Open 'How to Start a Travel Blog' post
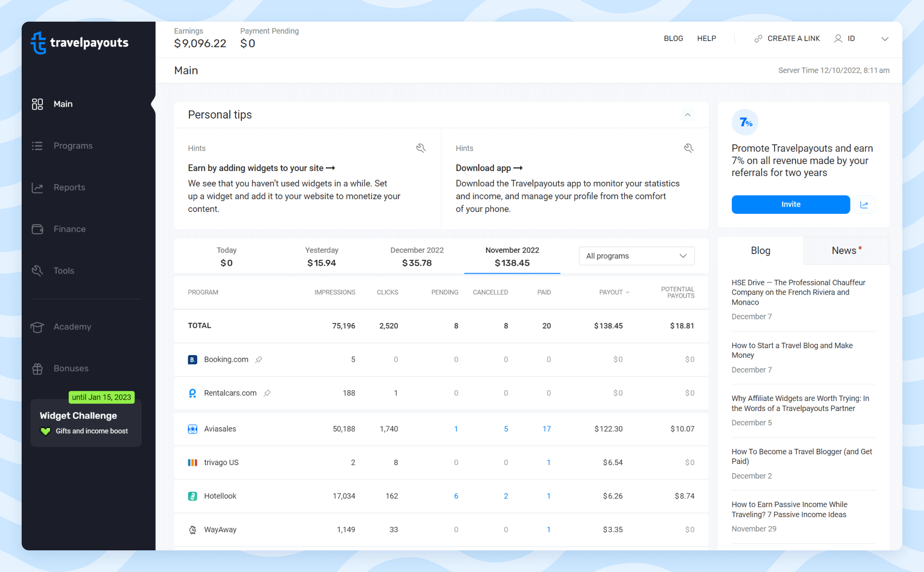This screenshot has width=924, height=572. 792,351
